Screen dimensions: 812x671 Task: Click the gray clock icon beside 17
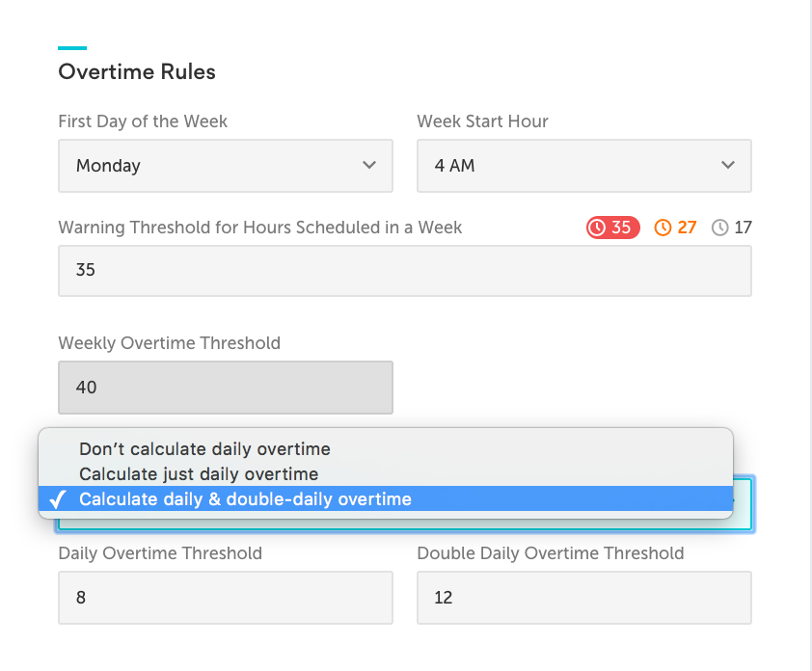click(x=720, y=228)
